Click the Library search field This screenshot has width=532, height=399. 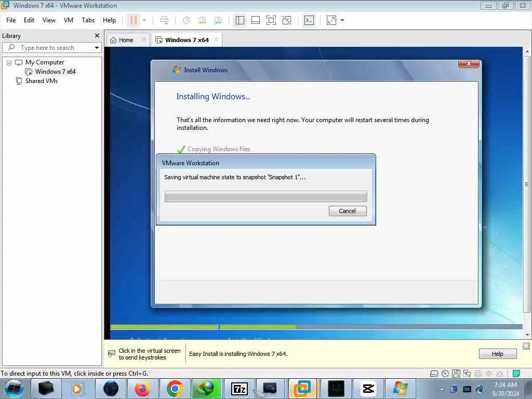(x=51, y=48)
